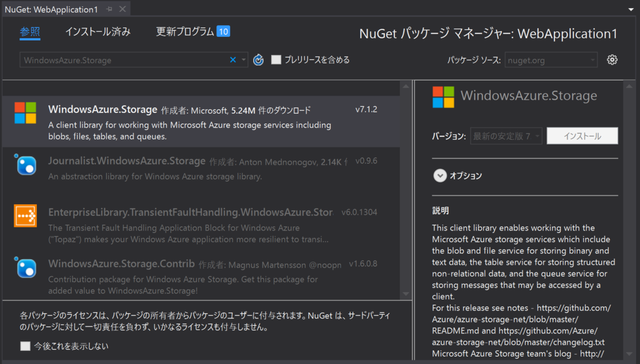Click the v1.6.0.8 version label
640x364 pixels.
[363, 263]
